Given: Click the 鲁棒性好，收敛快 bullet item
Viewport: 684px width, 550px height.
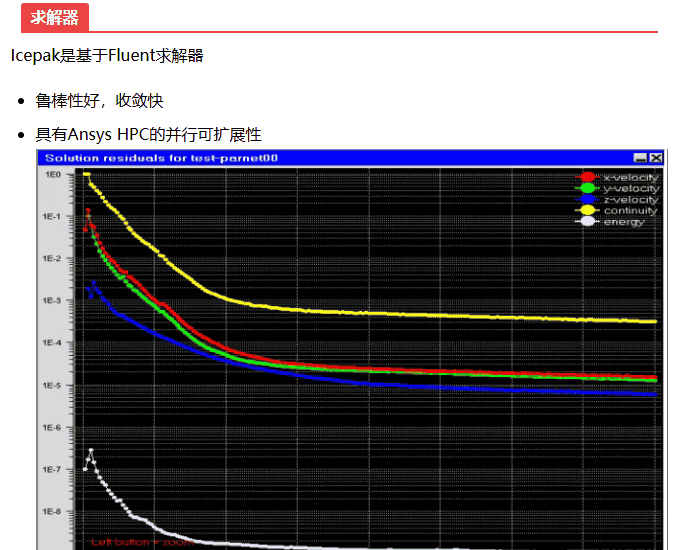Looking at the screenshot, I should coord(99,101).
